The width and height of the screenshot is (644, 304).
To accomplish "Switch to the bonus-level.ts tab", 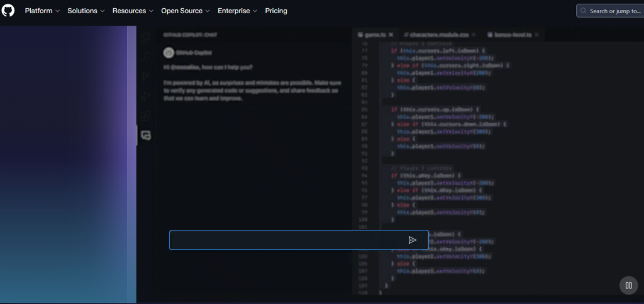I will (x=512, y=35).
